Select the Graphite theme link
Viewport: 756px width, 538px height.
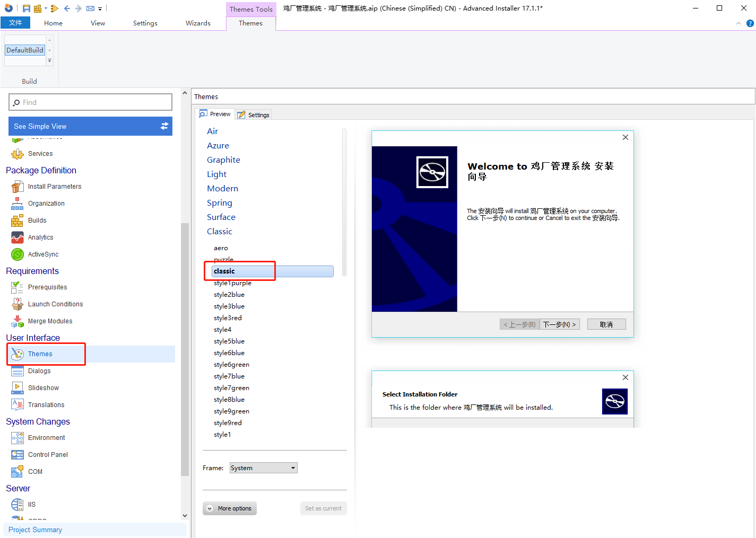click(223, 160)
